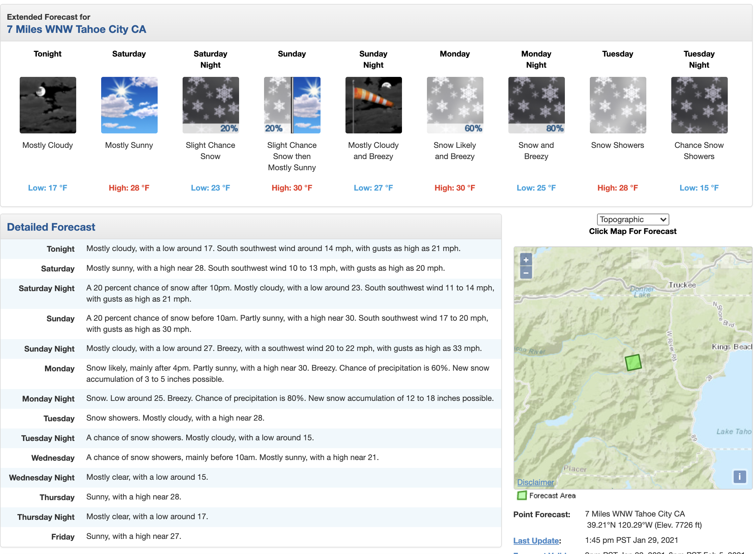
Task: Click Lake Tahoe label on the map
Action: (x=734, y=432)
